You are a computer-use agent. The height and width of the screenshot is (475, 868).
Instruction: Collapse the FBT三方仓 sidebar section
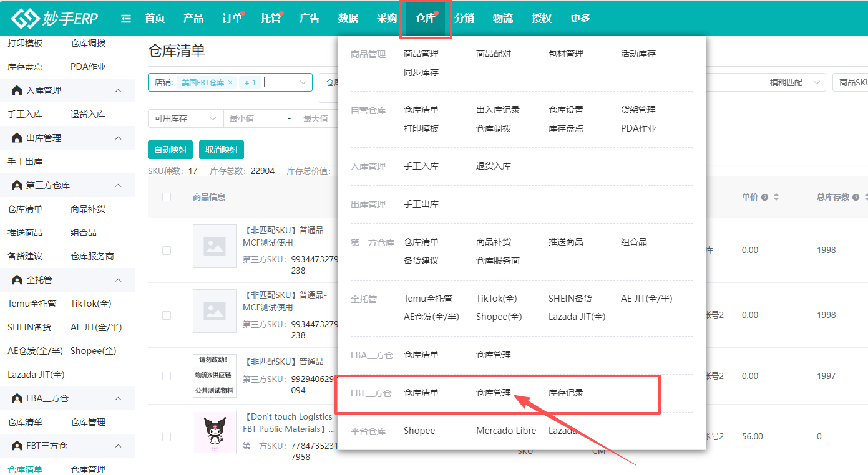(118, 446)
